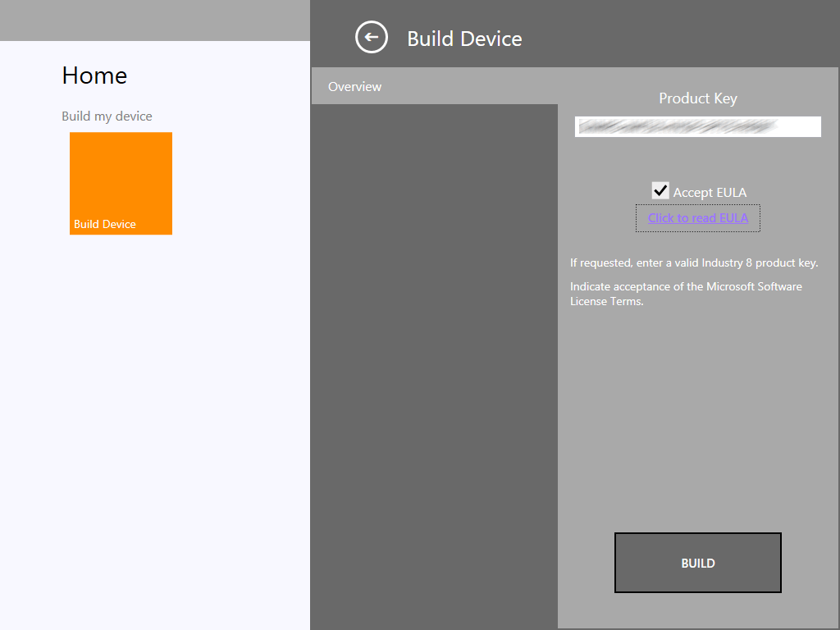Click the Build my device label
Image resolution: width=840 pixels, height=630 pixels.
click(x=107, y=116)
